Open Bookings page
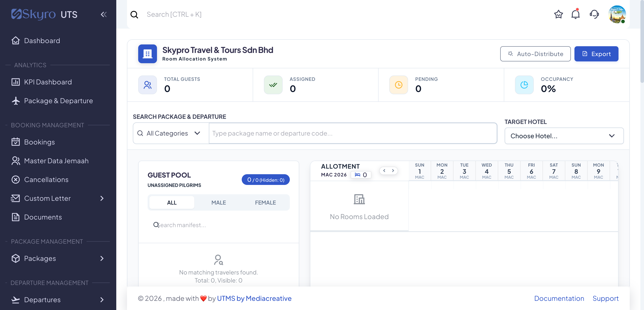 tap(58, 142)
